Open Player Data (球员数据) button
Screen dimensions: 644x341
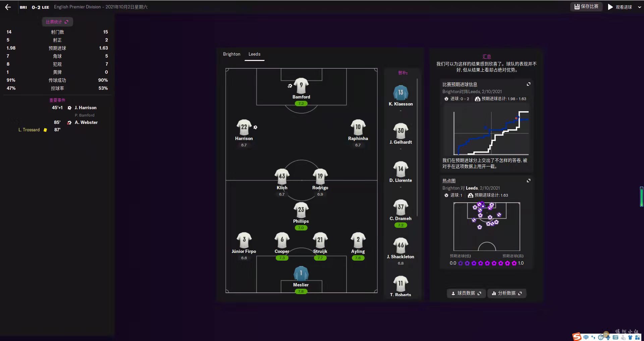pos(466,293)
